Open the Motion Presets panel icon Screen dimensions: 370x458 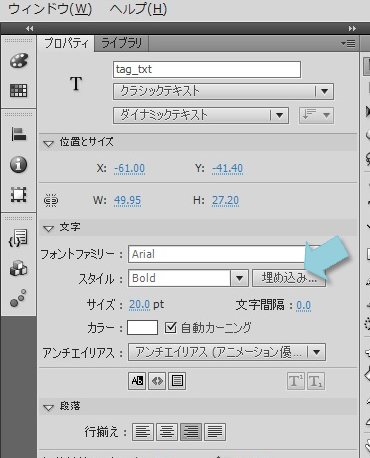(18, 298)
